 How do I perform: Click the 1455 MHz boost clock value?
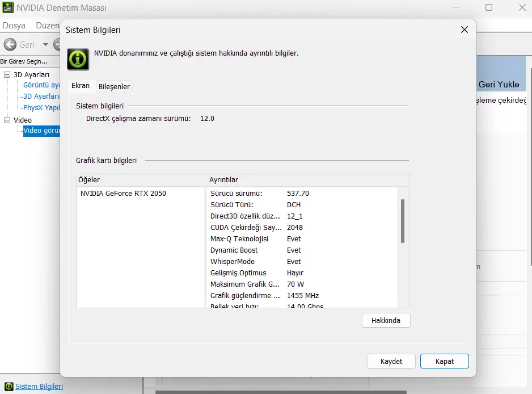pos(303,295)
